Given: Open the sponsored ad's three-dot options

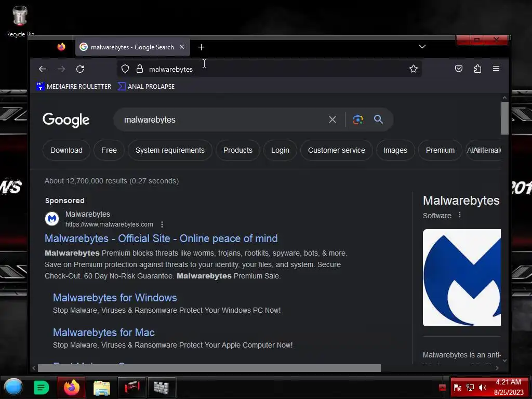Looking at the screenshot, I should click(162, 224).
